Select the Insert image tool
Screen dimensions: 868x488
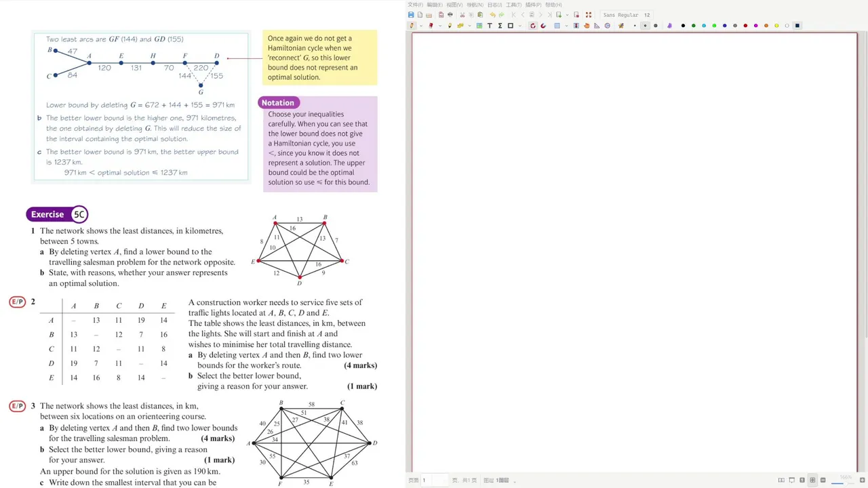tap(479, 25)
